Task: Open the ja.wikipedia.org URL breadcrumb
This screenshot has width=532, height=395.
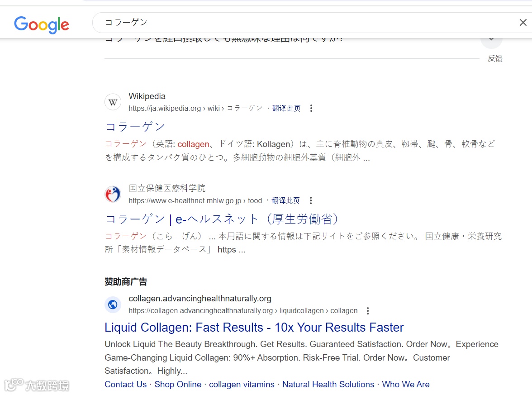Action: (195, 108)
